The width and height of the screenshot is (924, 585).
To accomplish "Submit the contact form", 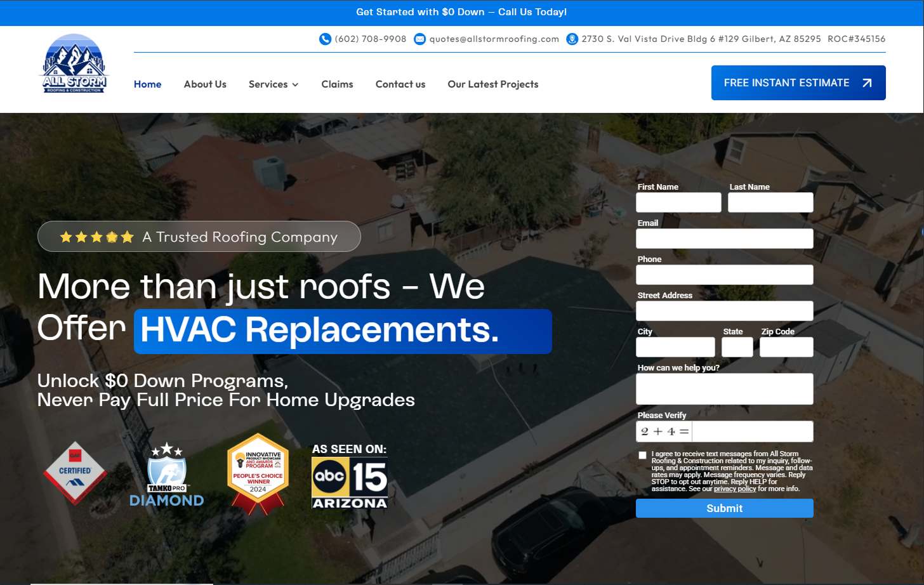I will pyautogui.click(x=725, y=508).
